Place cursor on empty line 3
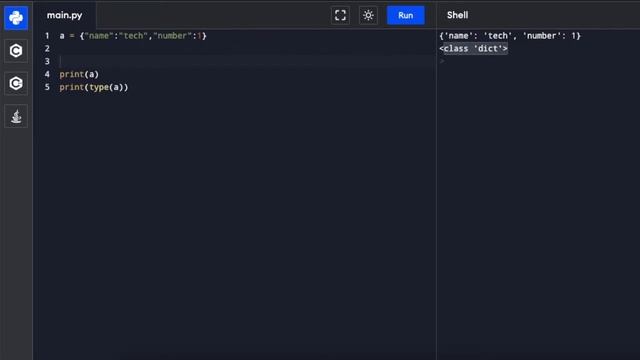Viewport: 640px width, 360px height. 247,62
